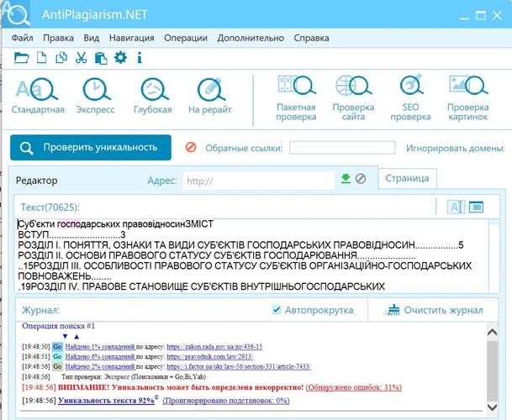Click the journal scrollbar down arrow
Viewport: 512px width, 420px height.
click(x=492, y=407)
